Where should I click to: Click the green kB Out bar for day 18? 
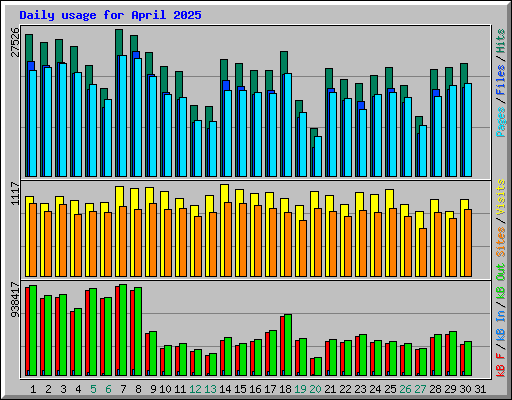click(x=288, y=345)
